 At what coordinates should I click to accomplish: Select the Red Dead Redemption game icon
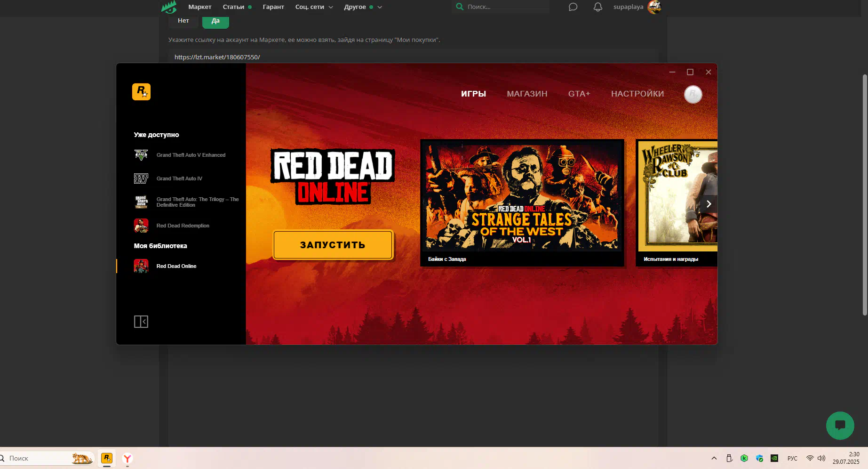tap(141, 226)
